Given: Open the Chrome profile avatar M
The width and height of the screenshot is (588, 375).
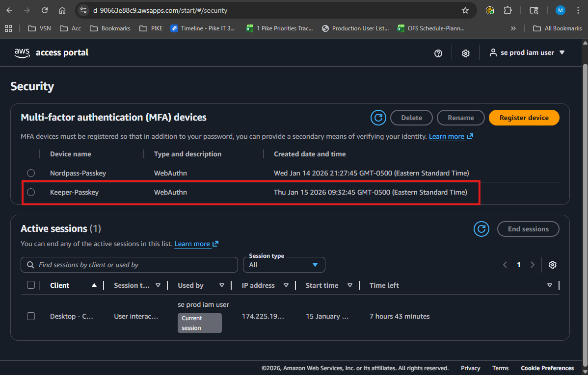Looking at the screenshot, I should [x=560, y=10].
